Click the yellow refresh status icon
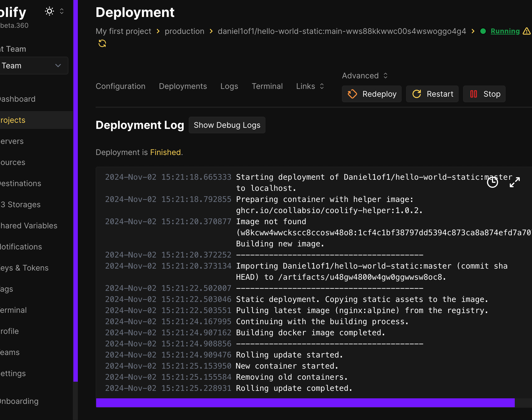This screenshot has width=532, height=420. coord(102,43)
